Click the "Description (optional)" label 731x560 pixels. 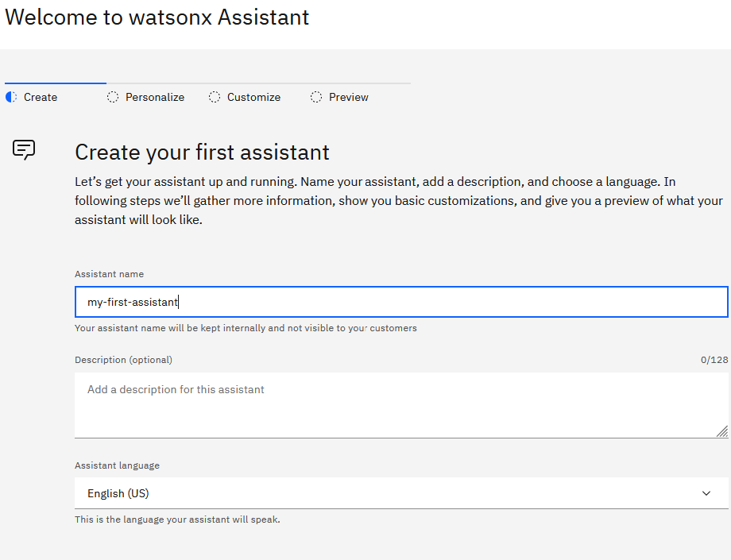pos(123,360)
